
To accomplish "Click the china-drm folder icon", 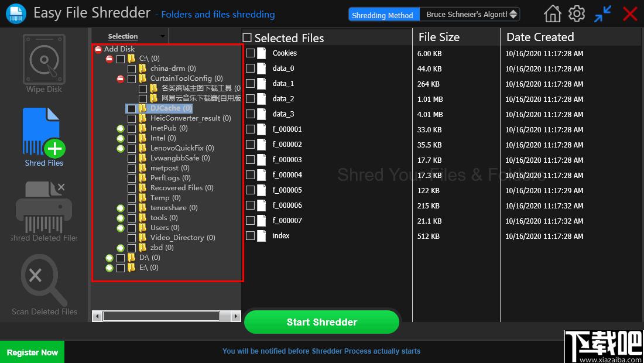I will tap(142, 68).
